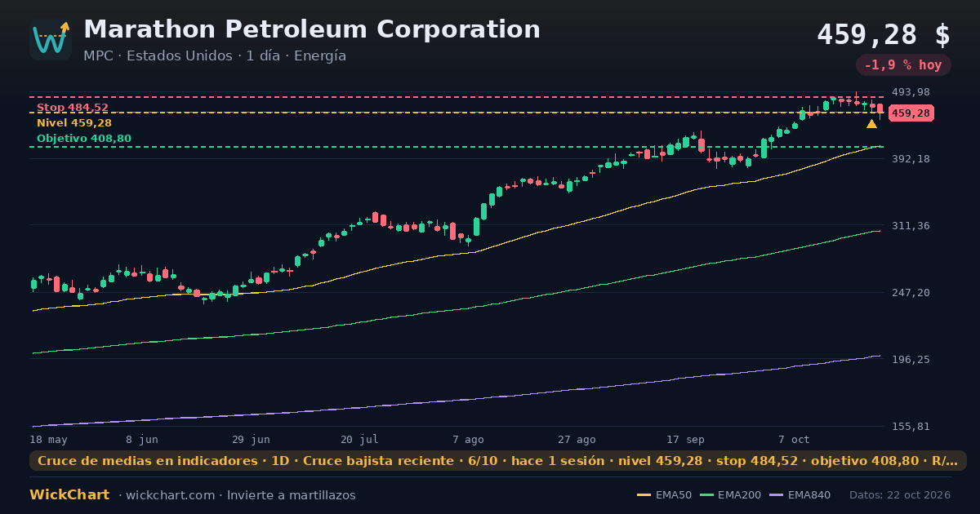Click the Marathon Petroleum Corporation title

tap(312, 29)
